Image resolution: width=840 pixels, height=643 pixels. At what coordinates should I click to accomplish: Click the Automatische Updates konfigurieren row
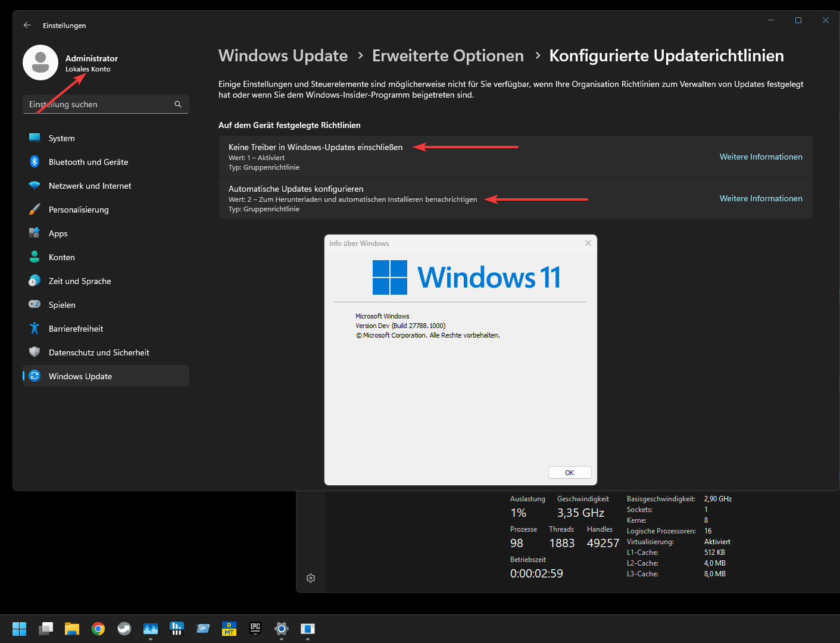click(516, 198)
